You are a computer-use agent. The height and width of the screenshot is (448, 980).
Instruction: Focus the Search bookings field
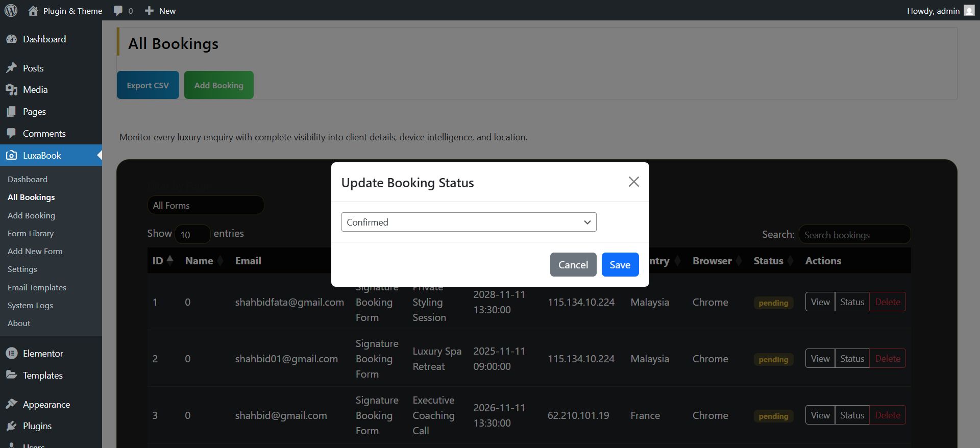pyautogui.click(x=854, y=235)
